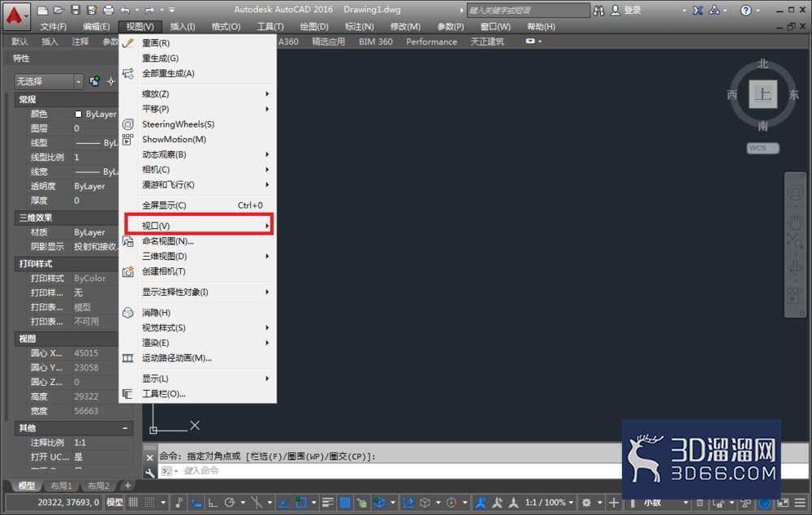This screenshot has width=812, height=515.
Task: Toggle grid display in status bar
Action: [133, 503]
